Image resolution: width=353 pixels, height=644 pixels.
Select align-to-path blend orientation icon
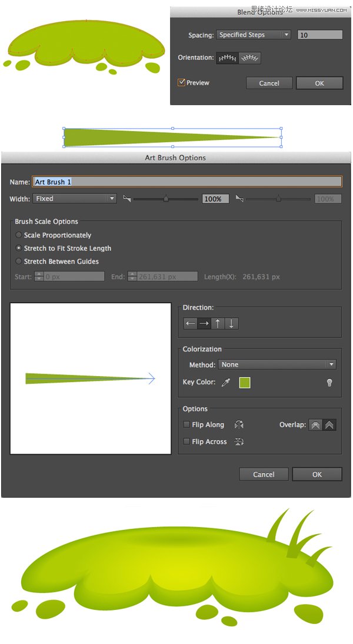point(249,58)
